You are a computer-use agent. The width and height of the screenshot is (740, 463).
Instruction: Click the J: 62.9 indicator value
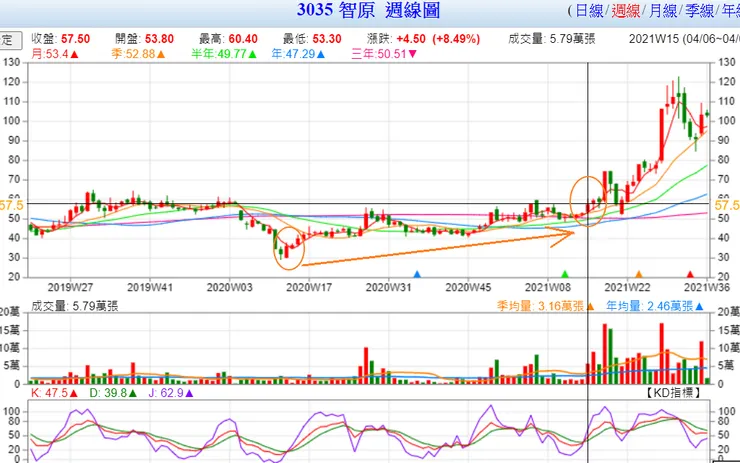pos(170,393)
